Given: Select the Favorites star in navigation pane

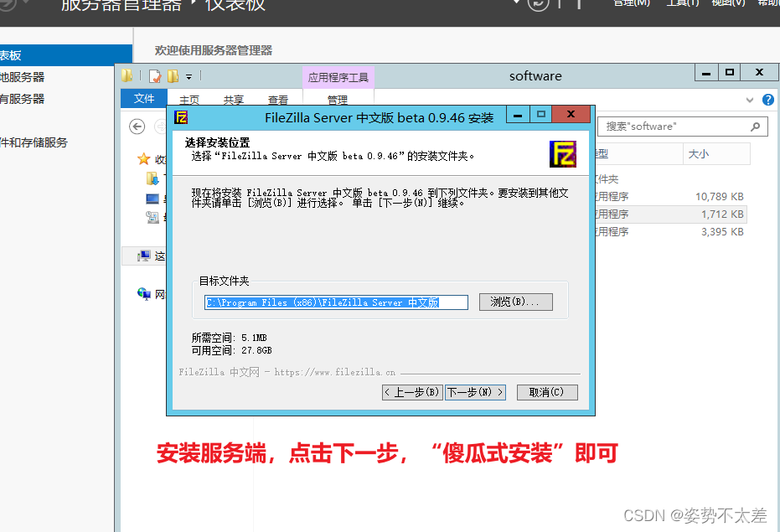Looking at the screenshot, I should click(x=144, y=159).
